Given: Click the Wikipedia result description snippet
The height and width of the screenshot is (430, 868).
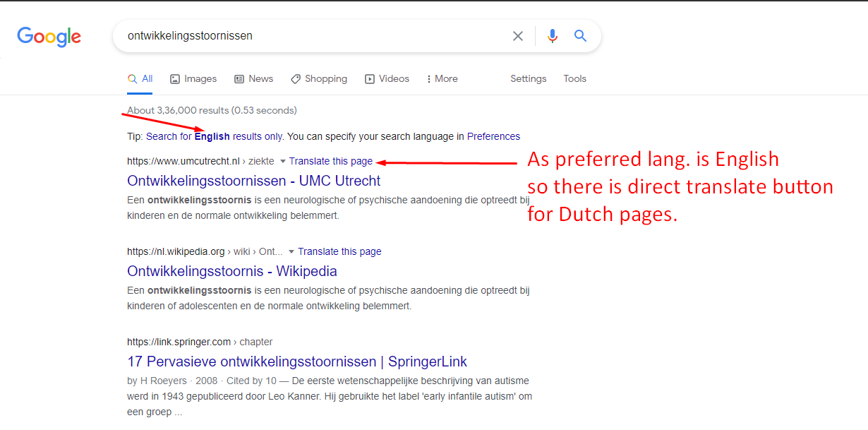Looking at the screenshot, I should click(x=328, y=298).
